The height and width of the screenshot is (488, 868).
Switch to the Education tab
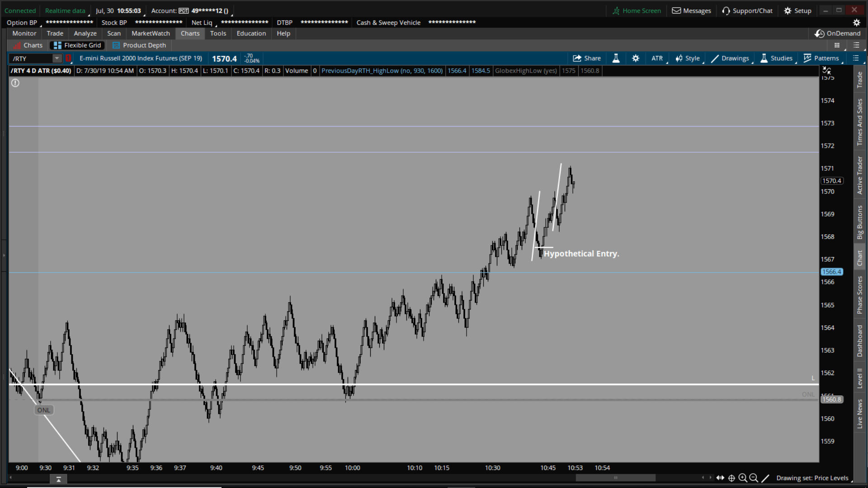251,33
